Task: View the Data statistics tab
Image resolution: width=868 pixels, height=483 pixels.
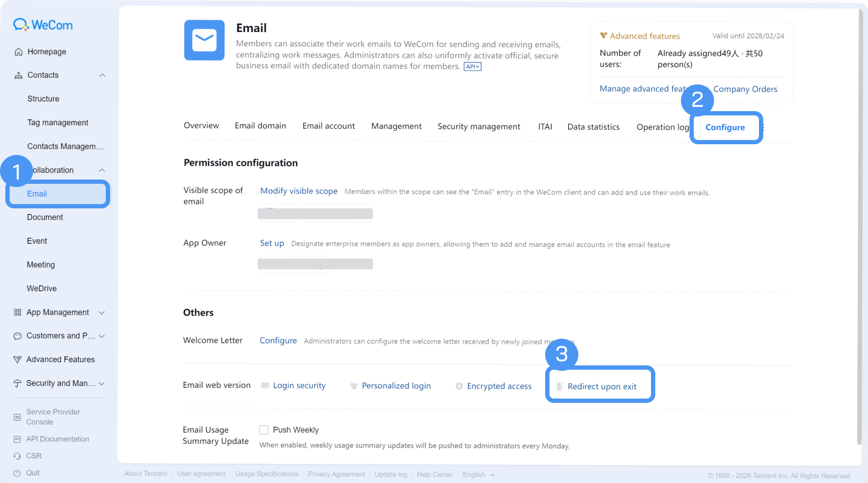Action: 593,127
